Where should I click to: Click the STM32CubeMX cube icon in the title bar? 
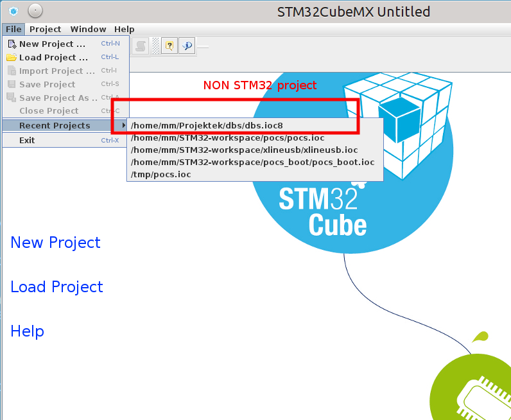[x=13, y=12]
